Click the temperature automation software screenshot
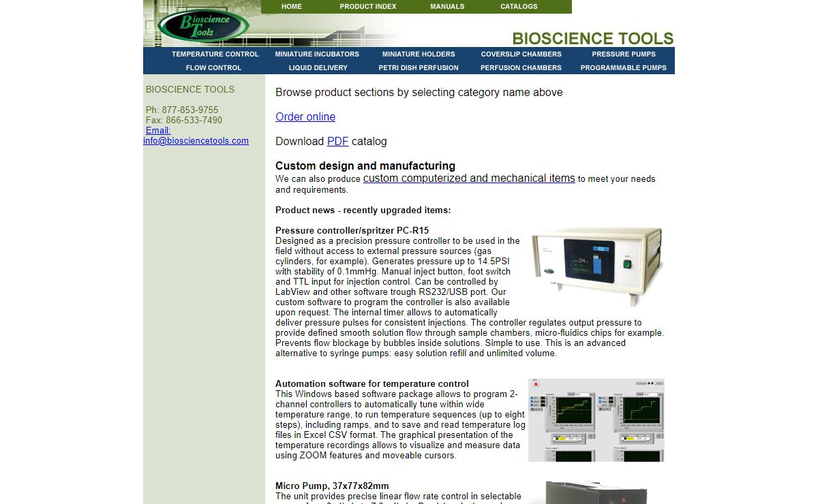Image resolution: width=818 pixels, height=504 pixels. (596, 420)
